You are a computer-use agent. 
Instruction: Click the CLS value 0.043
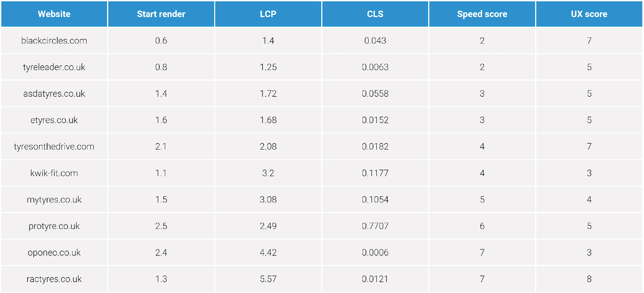(375, 41)
